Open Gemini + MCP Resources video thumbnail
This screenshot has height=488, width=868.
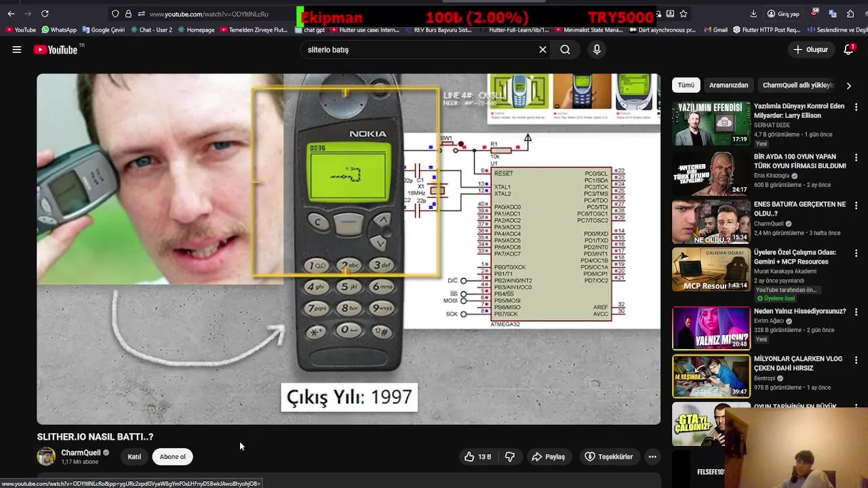[711, 270]
